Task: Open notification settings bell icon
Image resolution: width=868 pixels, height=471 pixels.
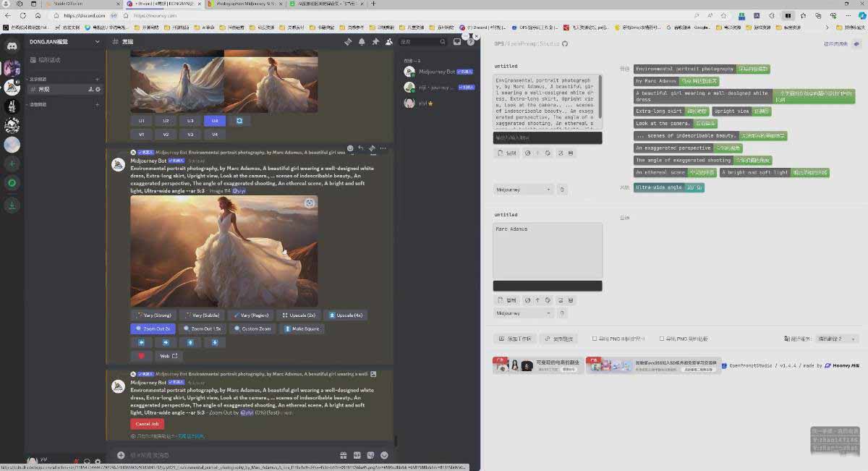Action: 362,42
